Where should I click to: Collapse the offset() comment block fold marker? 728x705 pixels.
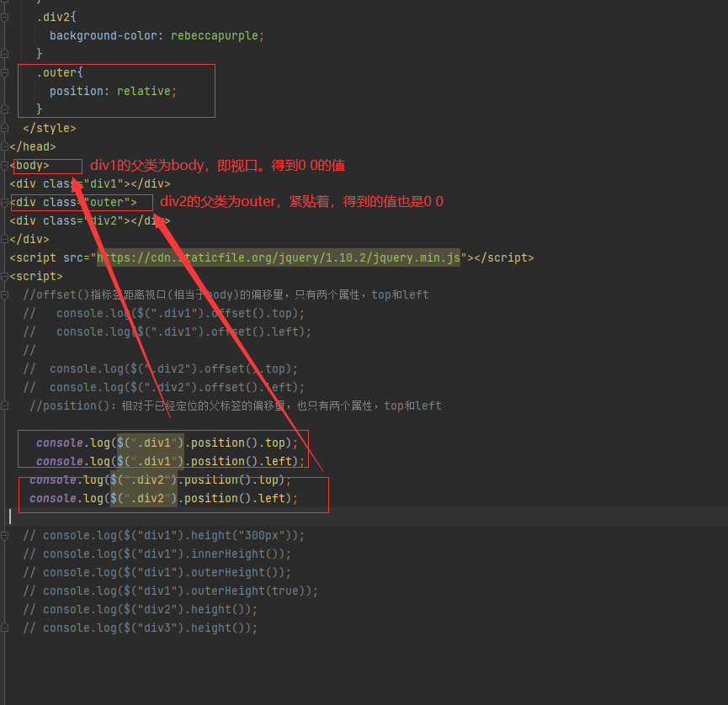pos(5,295)
